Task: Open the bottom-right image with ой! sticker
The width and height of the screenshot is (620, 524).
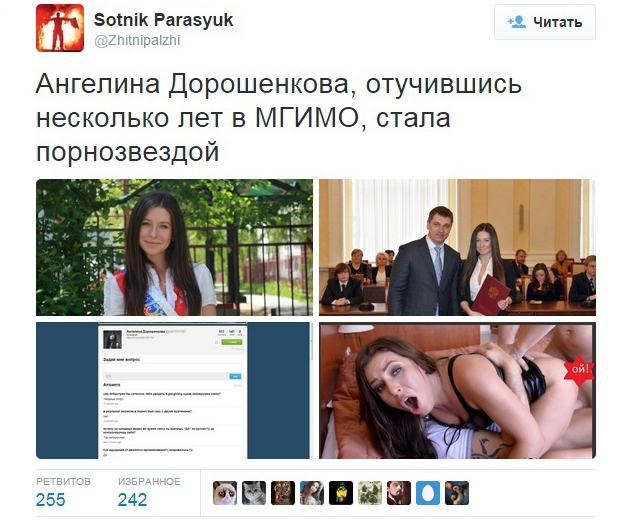Action: coord(457,390)
